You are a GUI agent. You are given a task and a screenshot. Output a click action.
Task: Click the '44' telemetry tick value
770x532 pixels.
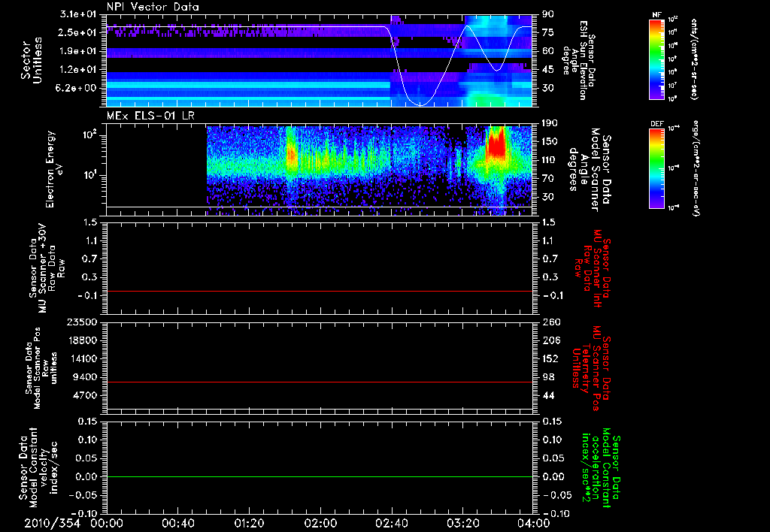[x=548, y=395]
